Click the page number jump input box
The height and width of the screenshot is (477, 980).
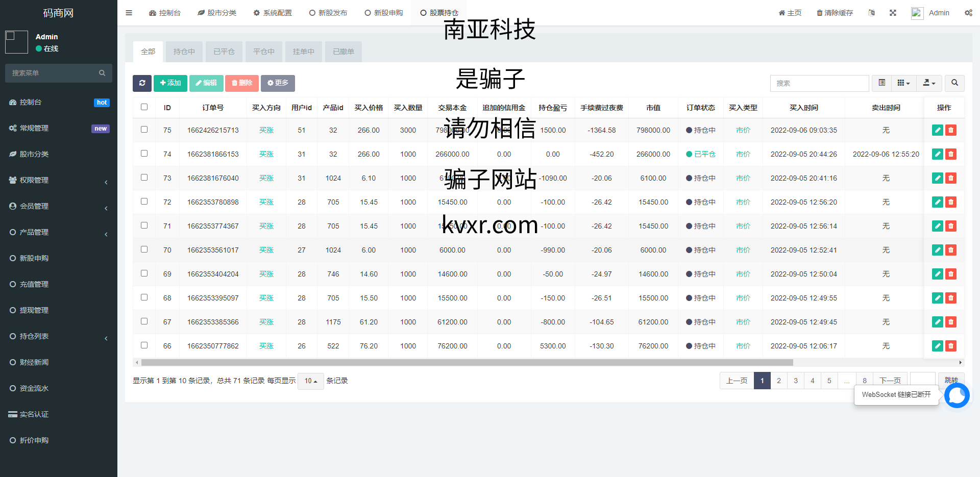[x=923, y=380]
